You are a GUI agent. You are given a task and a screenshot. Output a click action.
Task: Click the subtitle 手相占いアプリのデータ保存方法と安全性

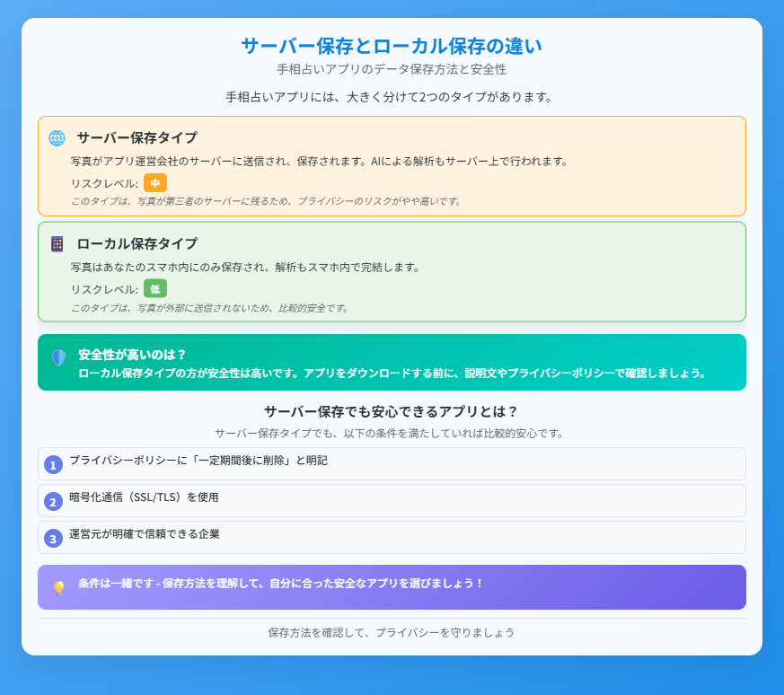tap(392, 68)
